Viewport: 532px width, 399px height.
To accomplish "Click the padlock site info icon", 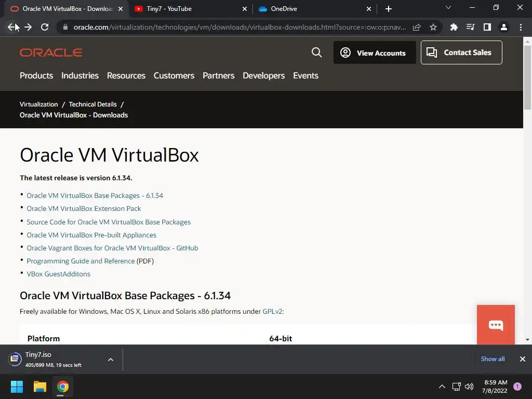I will pos(65,27).
